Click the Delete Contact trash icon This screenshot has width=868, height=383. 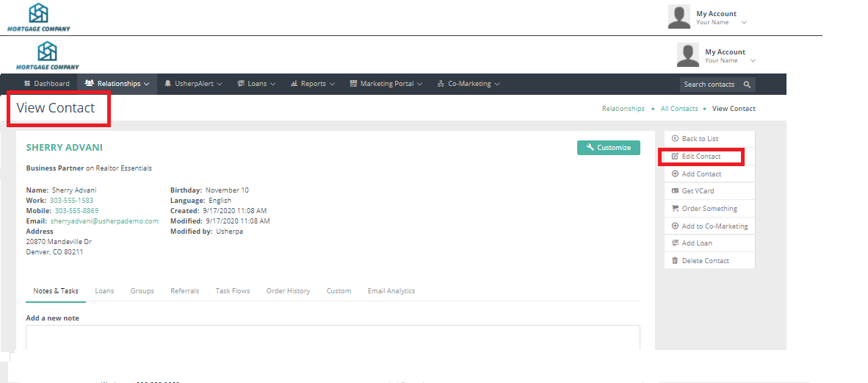[675, 261]
